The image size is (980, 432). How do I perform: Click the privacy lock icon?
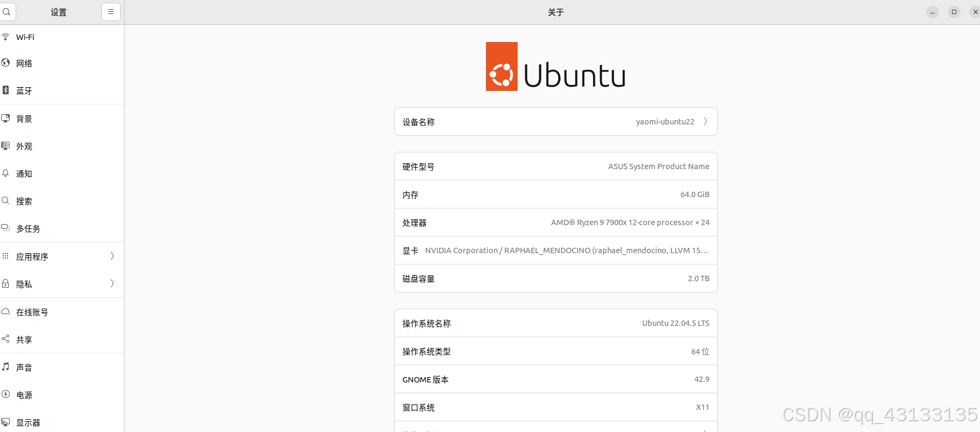tap(5, 283)
